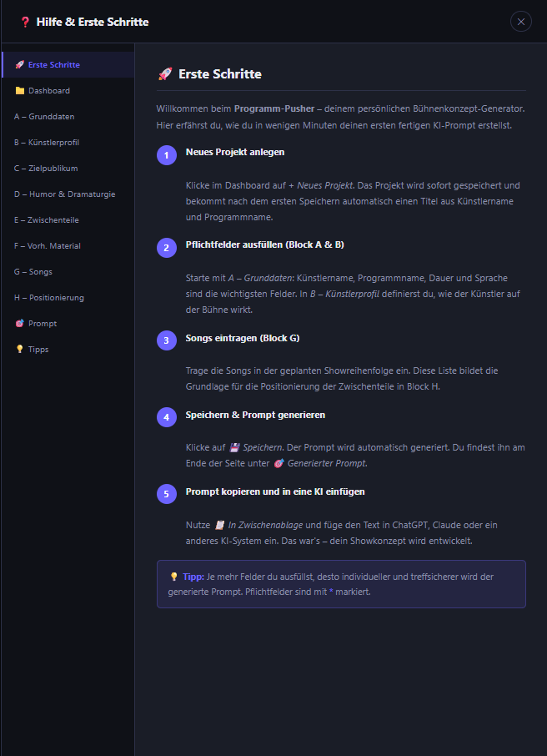Click the step 5 number badge
Screen dimensions: 547x756
[x=166, y=495]
